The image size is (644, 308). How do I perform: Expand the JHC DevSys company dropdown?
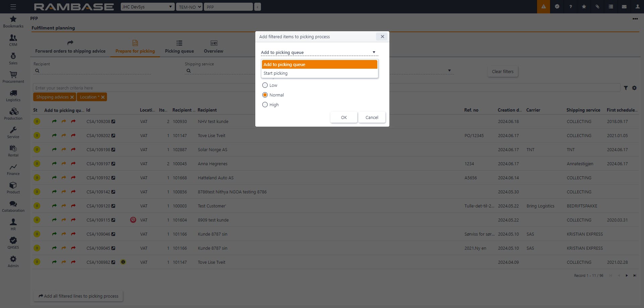148,7
